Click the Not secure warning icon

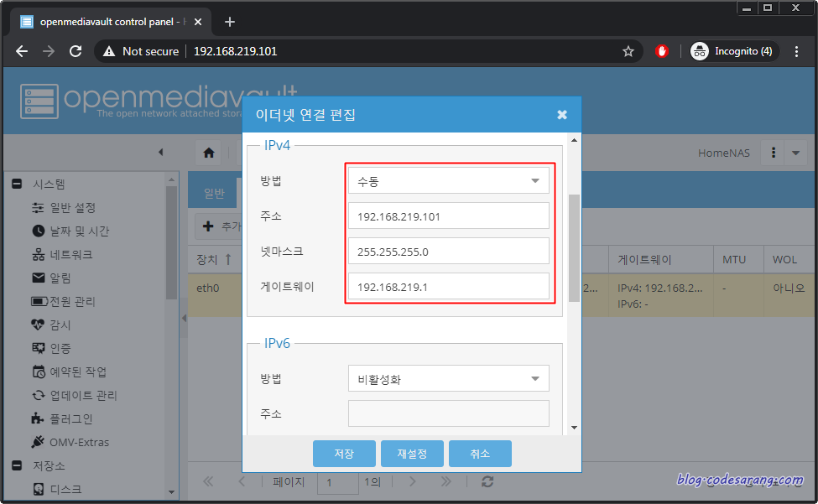tap(108, 51)
